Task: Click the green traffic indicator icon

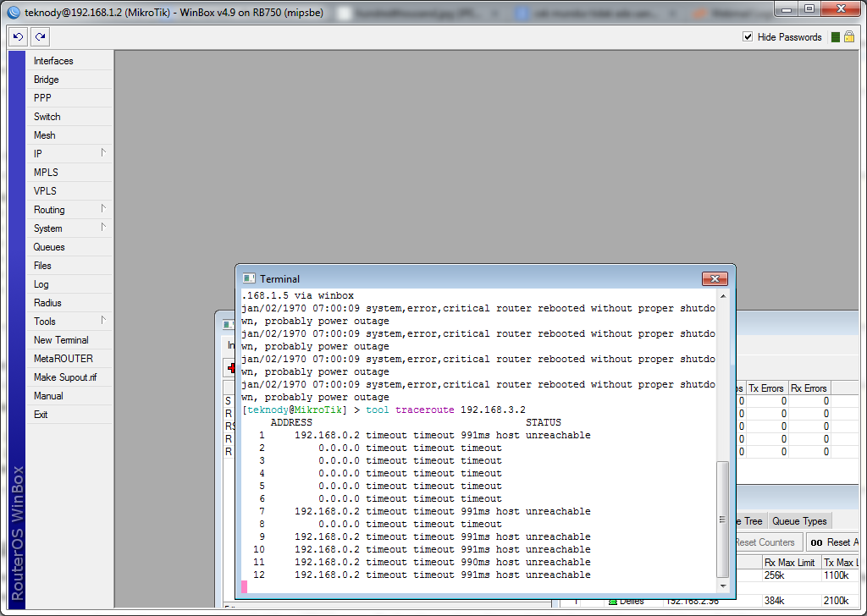Action: tap(836, 37)
